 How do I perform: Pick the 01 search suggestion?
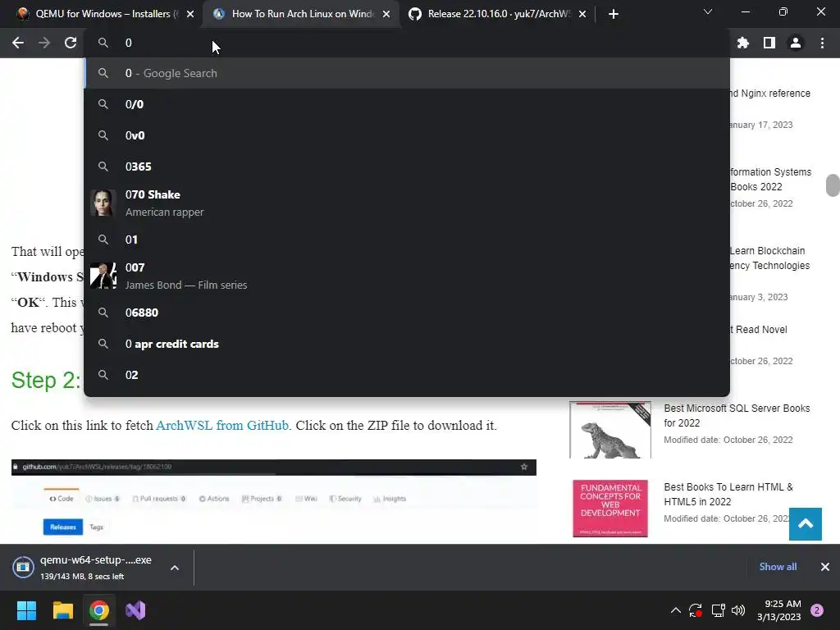[407, 240]
